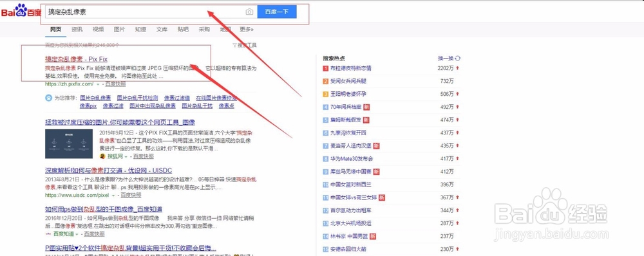644x256 pixels.
Task: Expand the dropdown arrow beside 搜狐网
Action: point(126,157)
